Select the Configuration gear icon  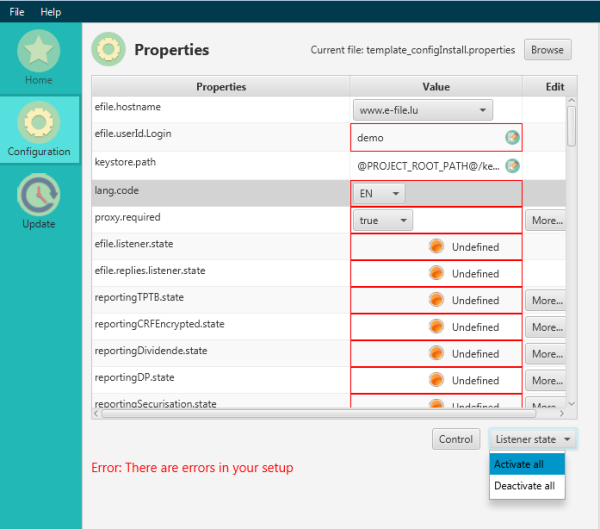(39, 124)
